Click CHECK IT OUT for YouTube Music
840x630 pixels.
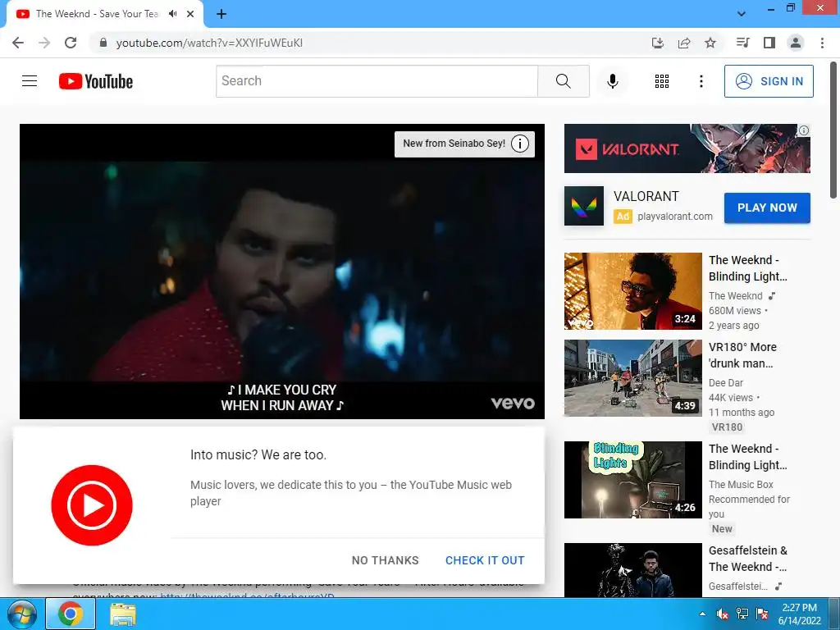point(485,560)
